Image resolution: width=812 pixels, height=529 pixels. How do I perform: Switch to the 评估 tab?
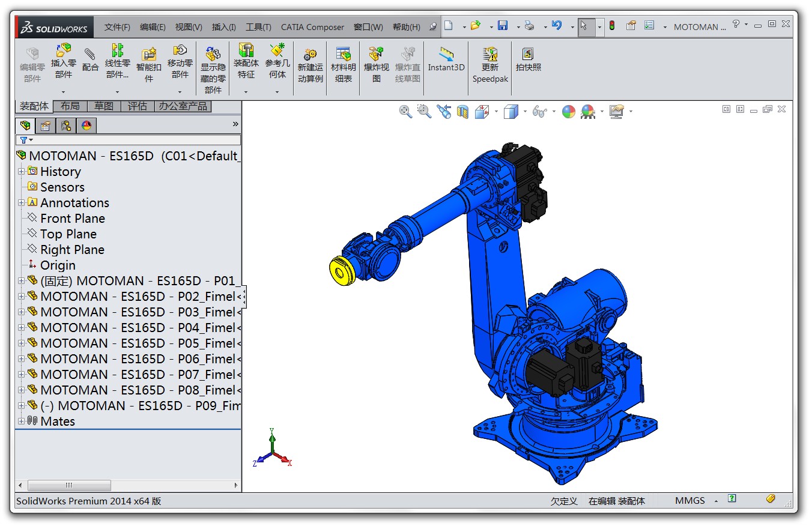(x=137, y=106)
